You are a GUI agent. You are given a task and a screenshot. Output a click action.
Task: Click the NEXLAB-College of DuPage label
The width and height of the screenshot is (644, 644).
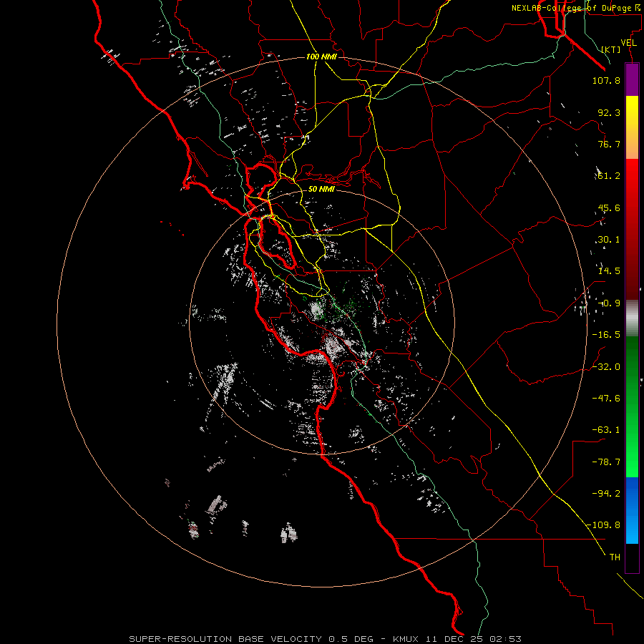(x=575, y=8)
